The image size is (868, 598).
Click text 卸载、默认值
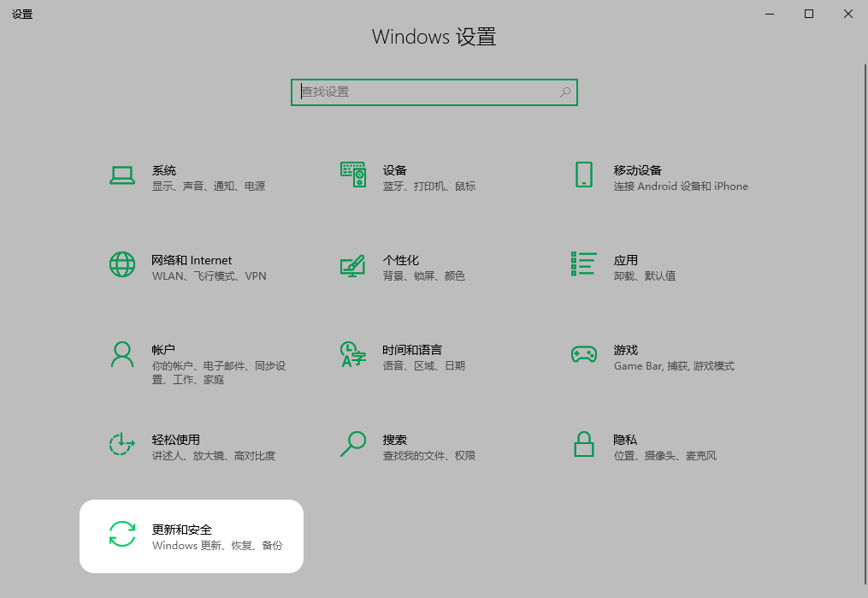coord(645,275)
